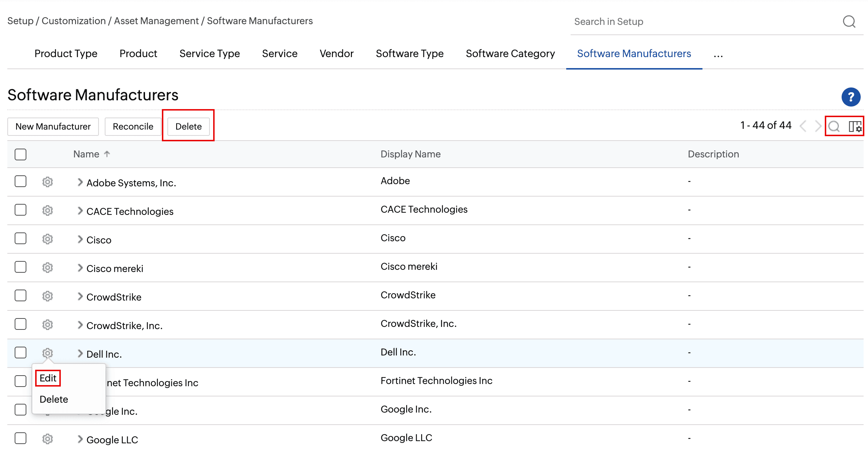Click the New Manufacturer button
This screenshot has width=868, height=451.
tap(53, 126)
